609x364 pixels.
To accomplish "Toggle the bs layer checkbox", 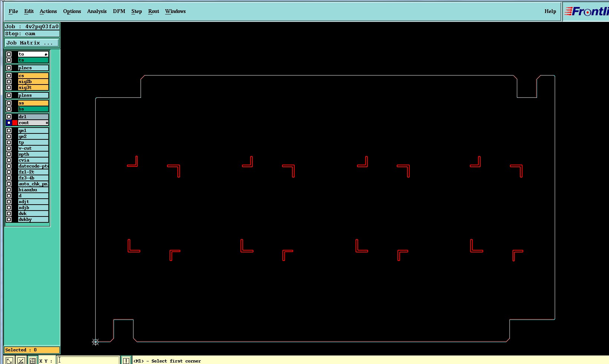I will click(9, 109).
